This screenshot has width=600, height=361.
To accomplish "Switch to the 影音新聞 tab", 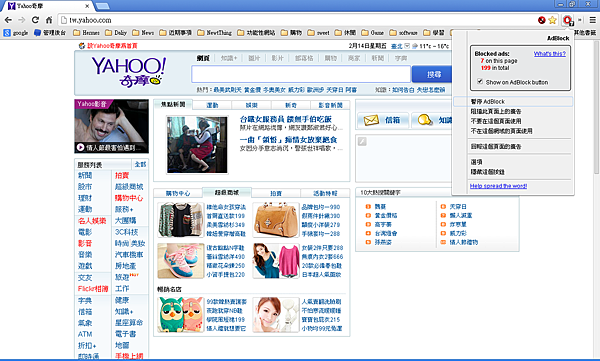I will [330, 105].
